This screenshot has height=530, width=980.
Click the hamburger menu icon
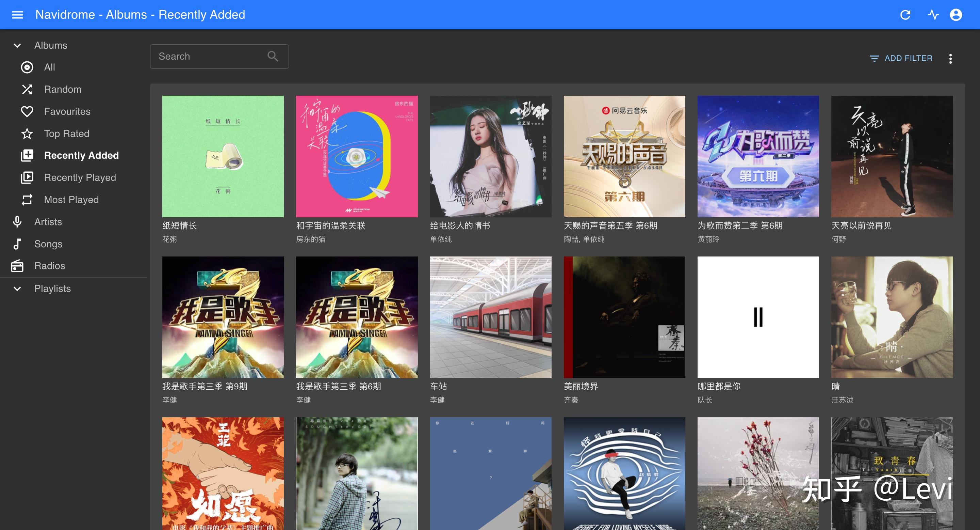(x=17, y=15)
